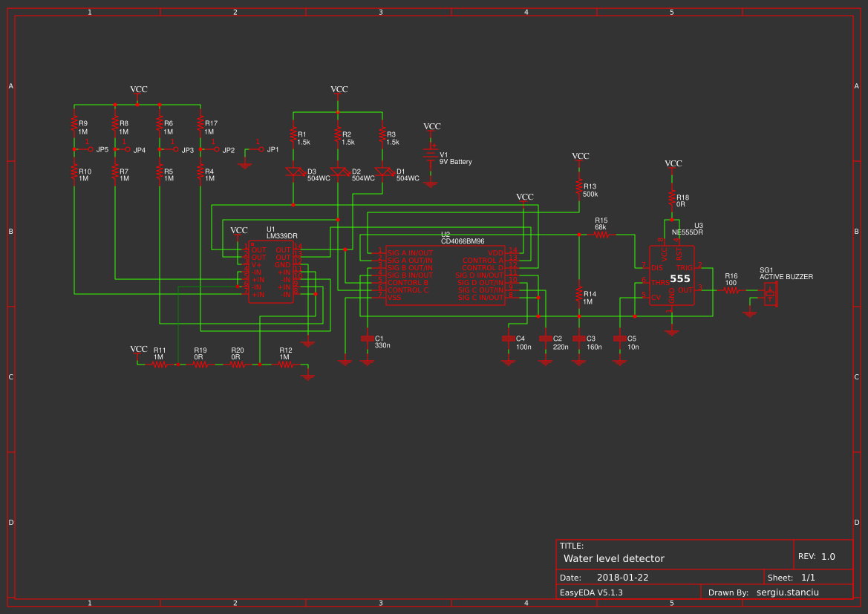
Task: Select the R15 resistor symbol
Action: 601,235
